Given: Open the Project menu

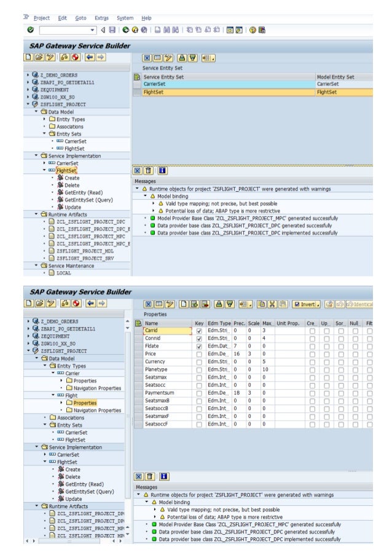Looking at the screenshot, I should tap(41, 18).
